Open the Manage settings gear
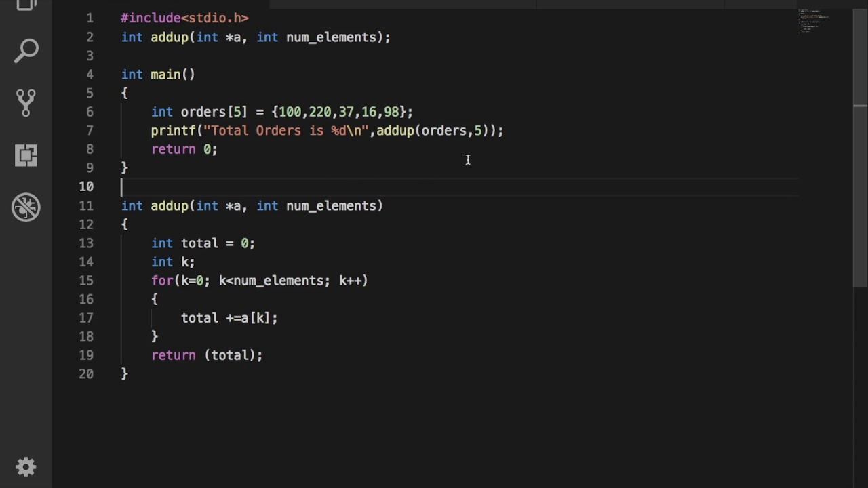 (x=26, y=467)
